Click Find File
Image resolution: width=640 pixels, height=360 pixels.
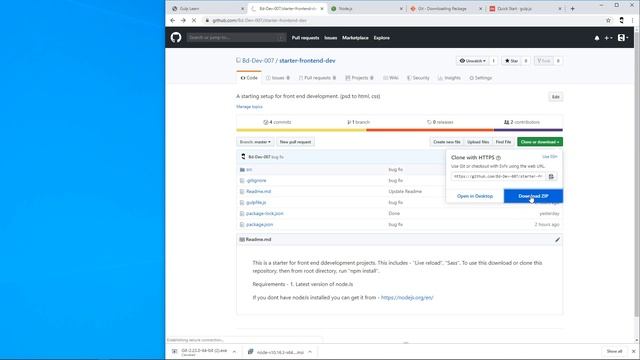(503, 142)
